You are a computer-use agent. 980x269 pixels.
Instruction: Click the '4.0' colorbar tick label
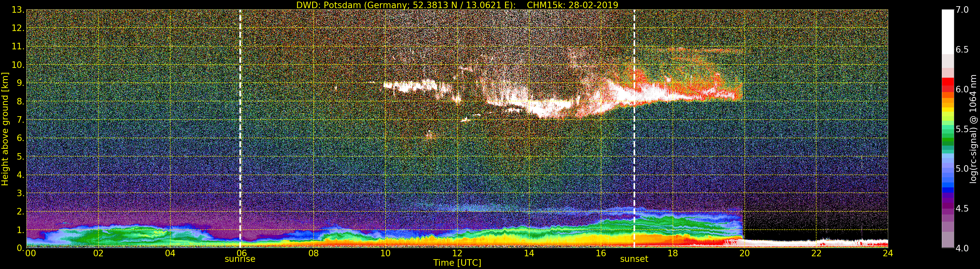[x=962, y=248]
